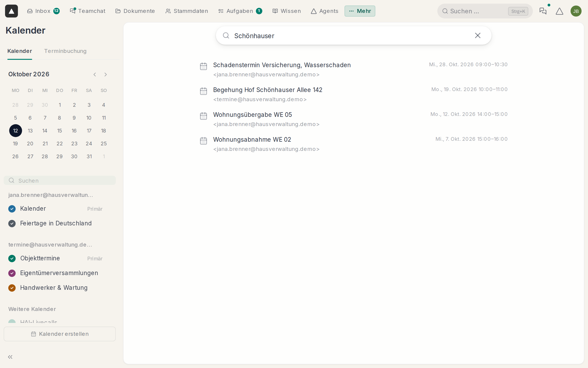Go to Dokumente section

(x=135, y=11)
